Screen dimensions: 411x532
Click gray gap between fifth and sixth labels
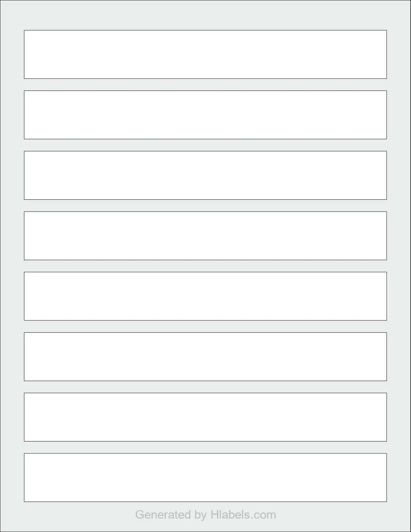click(x=205, y=327)
